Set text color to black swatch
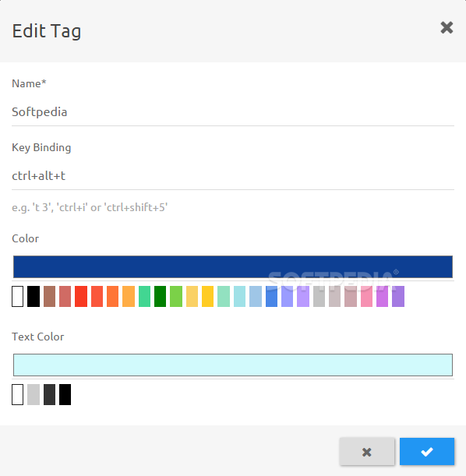Screen dimensions: 466x476 (65, 395)
